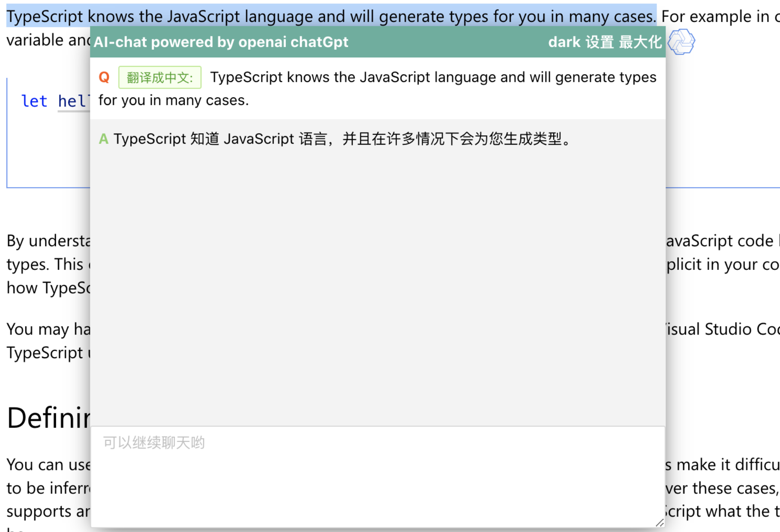This screenshot has height=532, width=780.
Task: Click the 'You may ha' paragraph behind the popup
Action: [48, 341]
